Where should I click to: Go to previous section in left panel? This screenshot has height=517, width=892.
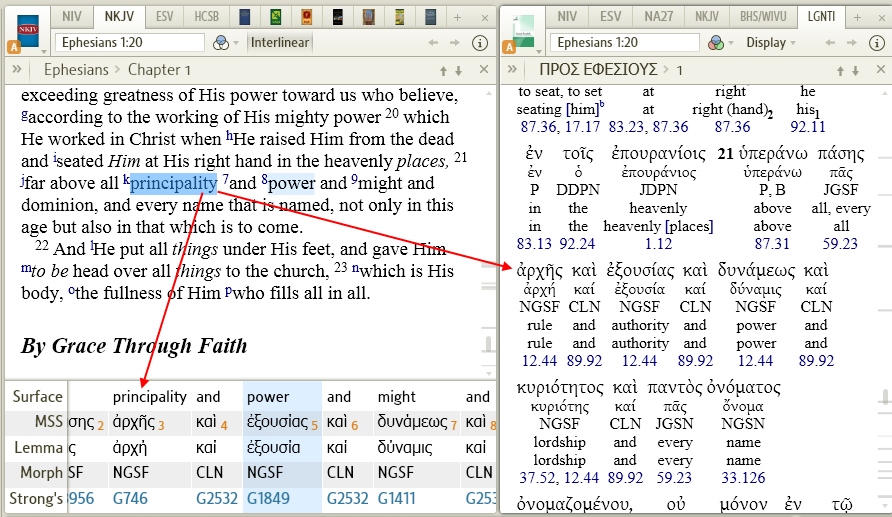[441, 70]
